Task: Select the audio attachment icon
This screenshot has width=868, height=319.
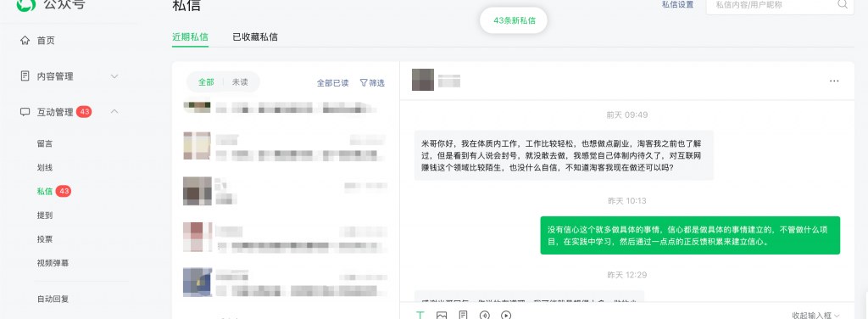Action: click(x=484, y=315)
